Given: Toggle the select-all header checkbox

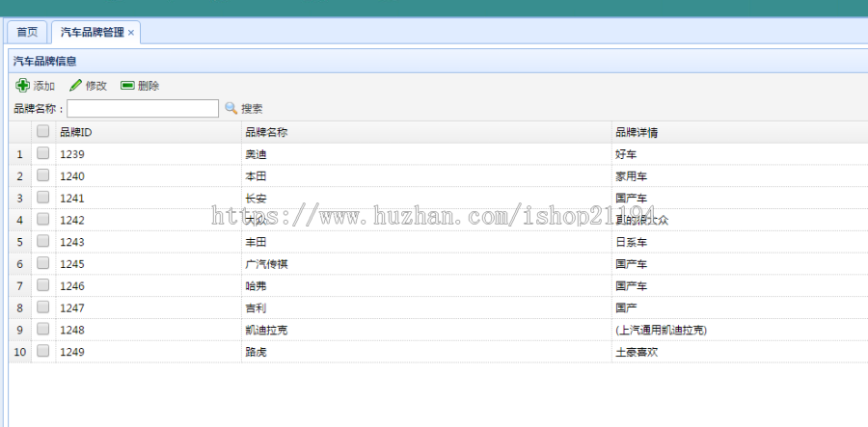Looking at the screenshot, I should [x=42, y=131].
